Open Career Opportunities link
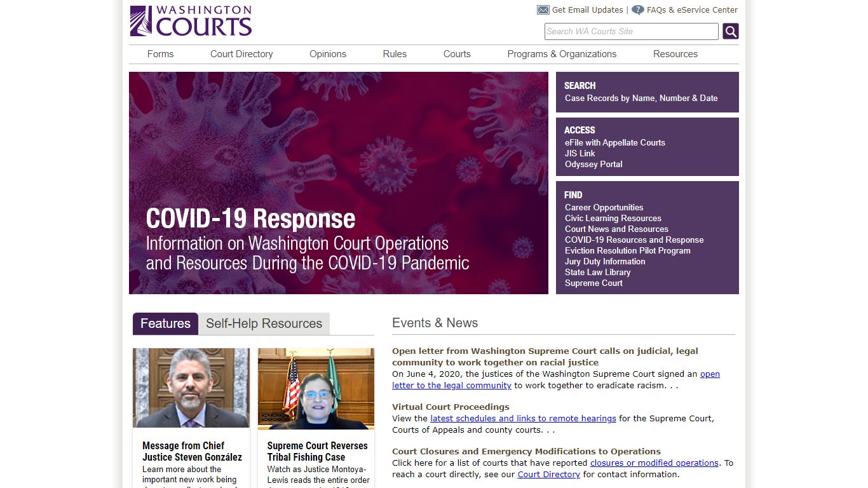 [x=604, y=208]
